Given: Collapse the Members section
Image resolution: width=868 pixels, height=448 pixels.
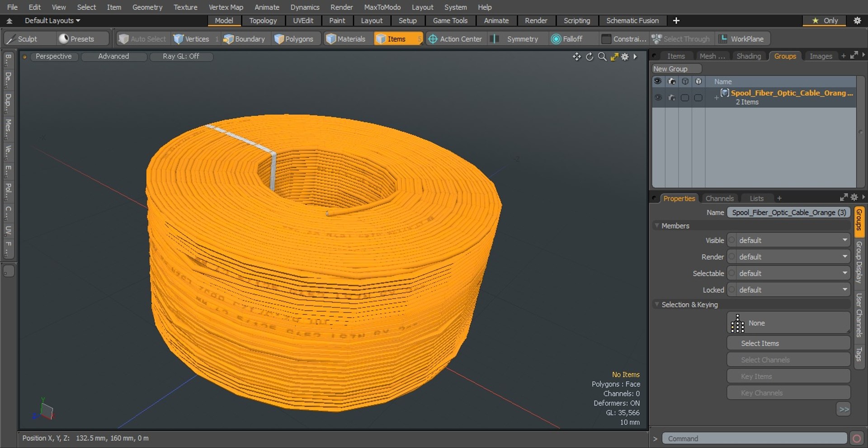Looking at the screenshot, I should (657, 225).
